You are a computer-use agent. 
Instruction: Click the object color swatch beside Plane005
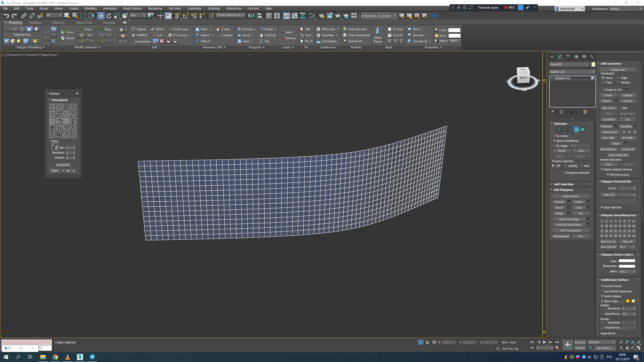coord(593,64)
